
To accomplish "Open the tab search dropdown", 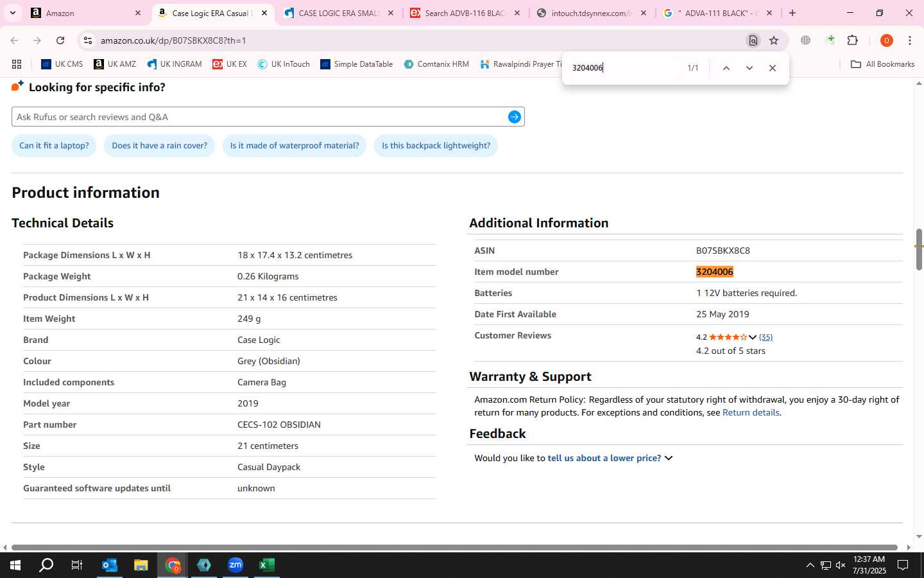I will coord(12,13).
